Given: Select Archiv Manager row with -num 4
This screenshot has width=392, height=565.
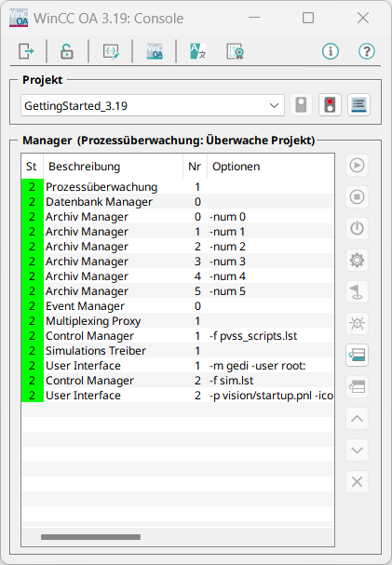Looking at the screenshot, I should point(178,276).
